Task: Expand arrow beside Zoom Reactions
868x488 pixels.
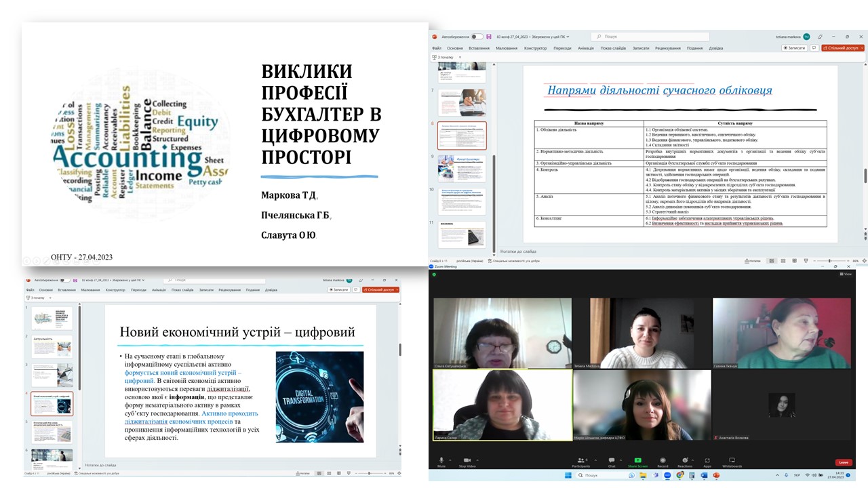Action: coord(692,460)
